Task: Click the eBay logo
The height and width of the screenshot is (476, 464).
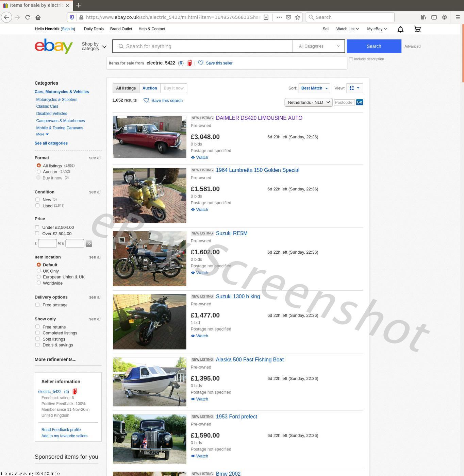Action: click(x=54, y=46)
